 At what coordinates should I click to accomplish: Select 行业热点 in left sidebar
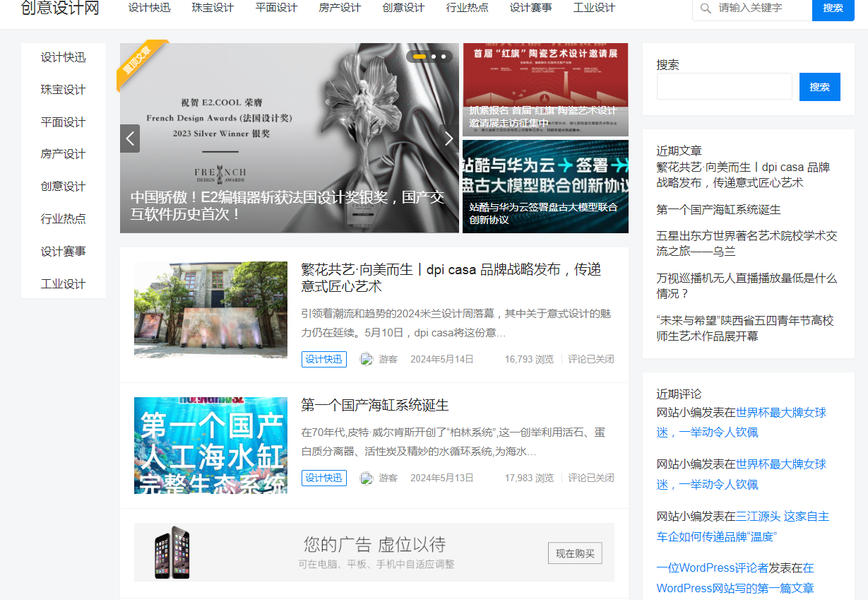pos(64,219)
